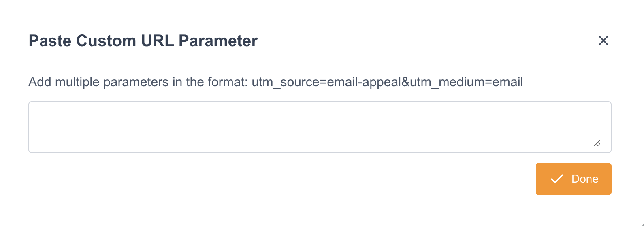
Task: Click the X icon at the dialog's top right
Action: tap(603, 41)
